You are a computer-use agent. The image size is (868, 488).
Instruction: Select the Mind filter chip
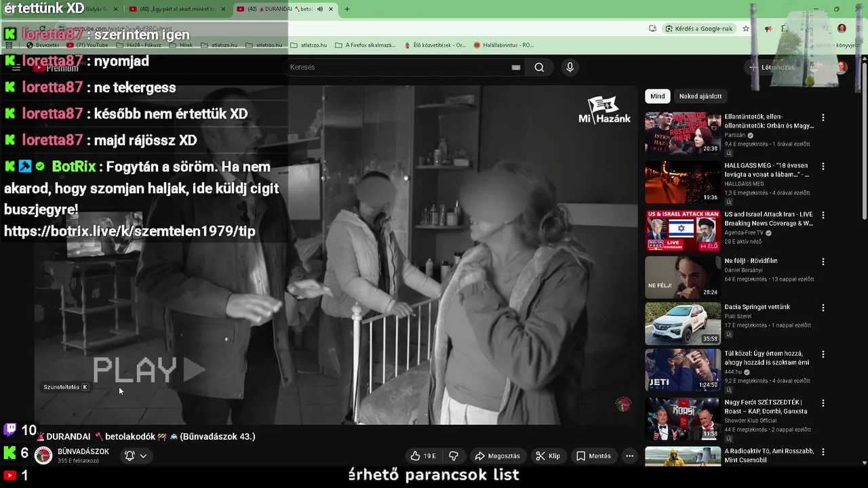658,96
